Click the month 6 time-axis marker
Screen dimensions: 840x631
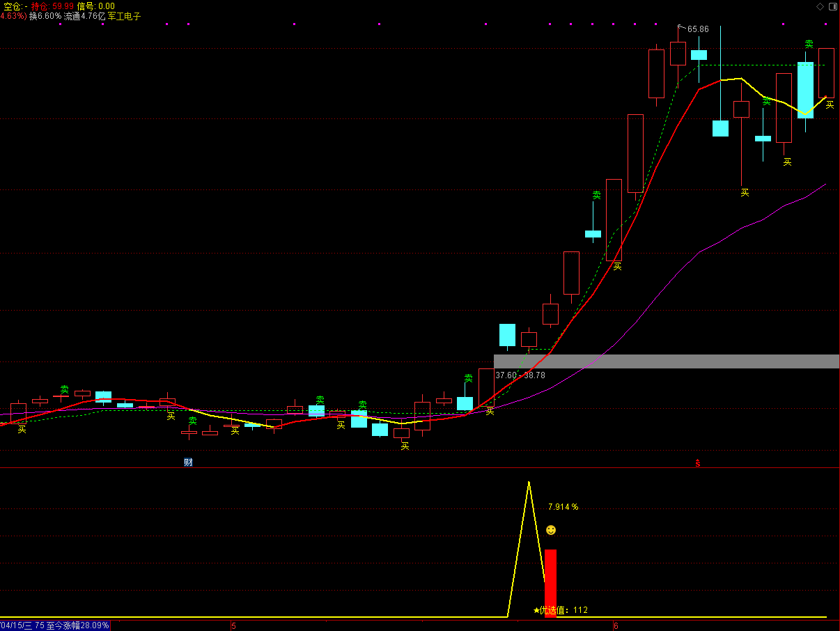click(616, 626)
